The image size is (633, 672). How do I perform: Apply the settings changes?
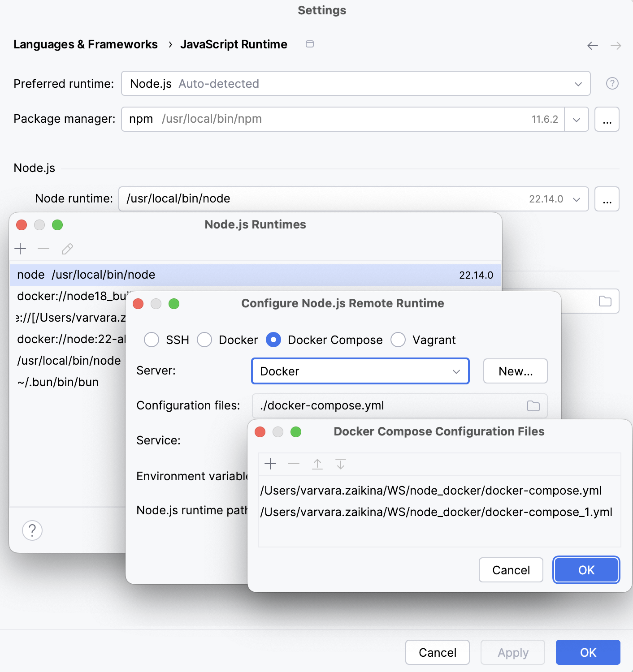point(512,652)
